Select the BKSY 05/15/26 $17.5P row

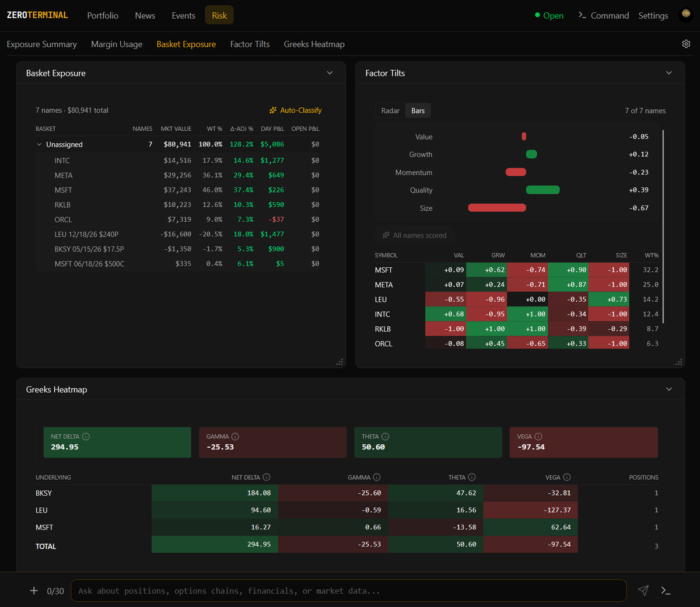pyautogui.click(x=178, y=249)
